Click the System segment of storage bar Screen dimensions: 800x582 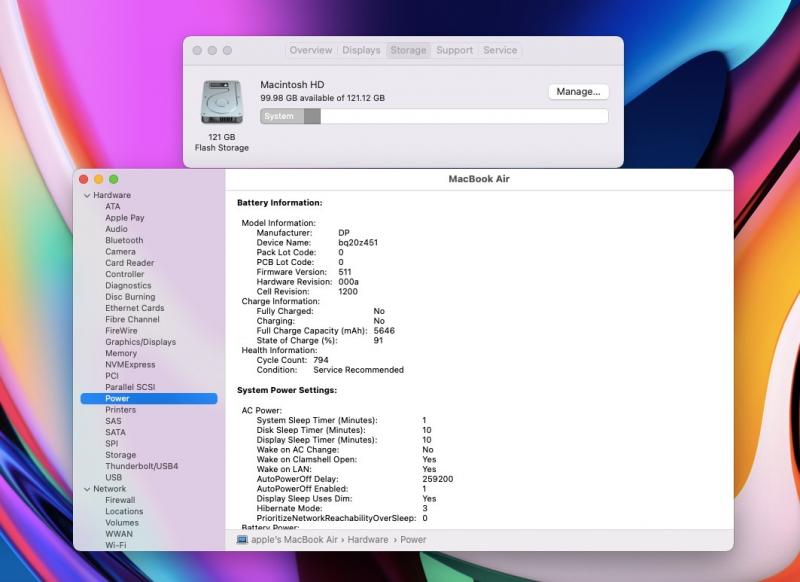(282, 116)
